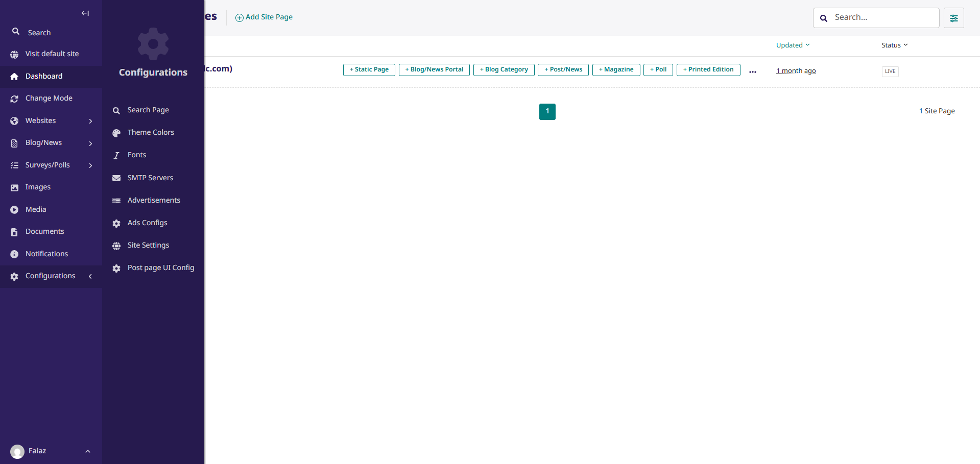Go to Dashboard menu item
This screenshot has height=464, width=980.
(51, 76)
